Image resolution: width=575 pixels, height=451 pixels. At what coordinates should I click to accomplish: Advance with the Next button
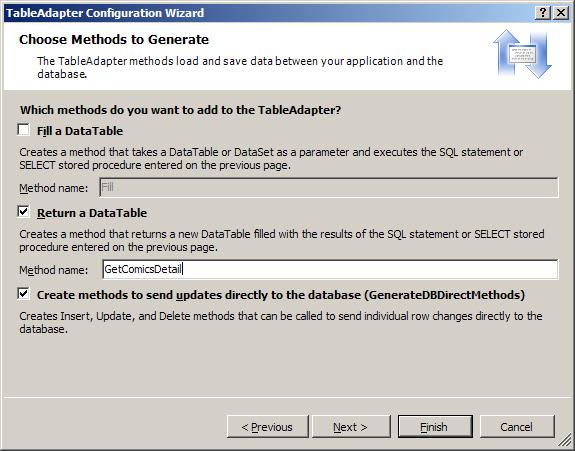[x=351, y=427]
